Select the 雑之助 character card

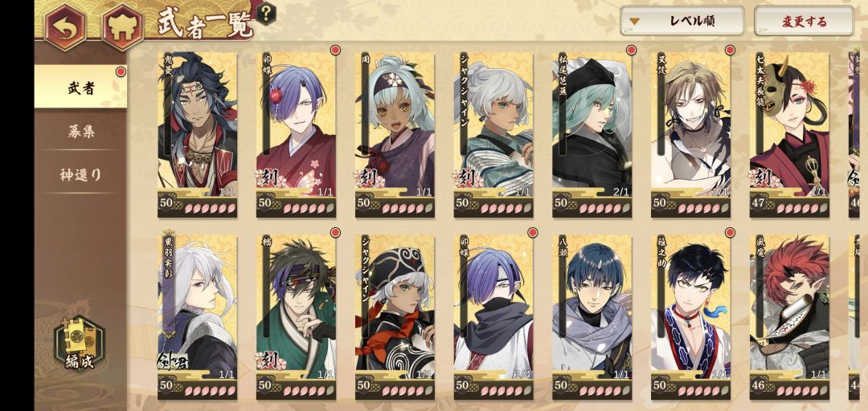pyautogui.click(x=690, y=317)
